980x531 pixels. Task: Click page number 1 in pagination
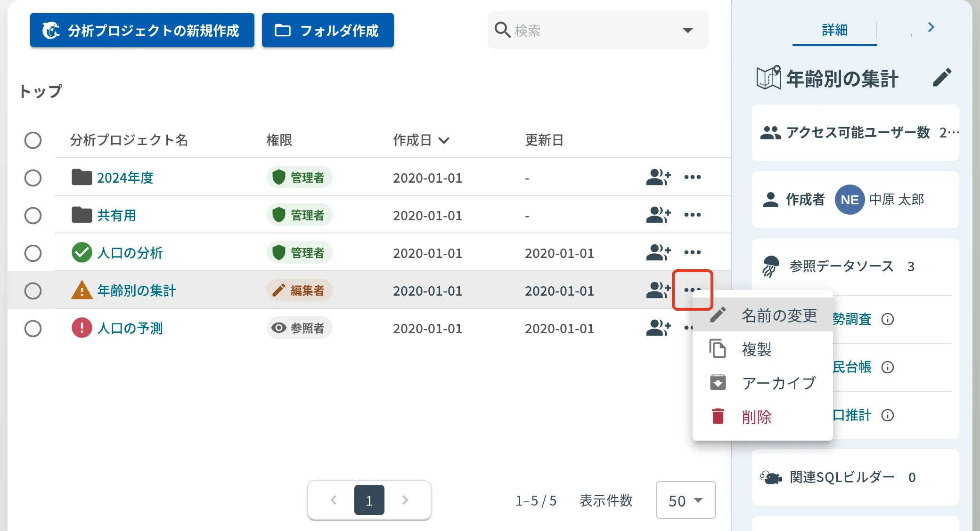(x=369, y=500)
